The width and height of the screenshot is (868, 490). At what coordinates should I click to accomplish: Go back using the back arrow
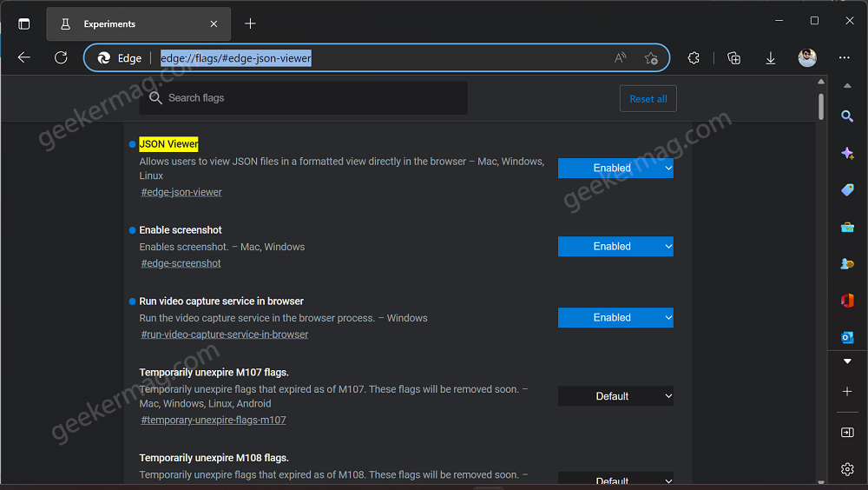[23, 57]
